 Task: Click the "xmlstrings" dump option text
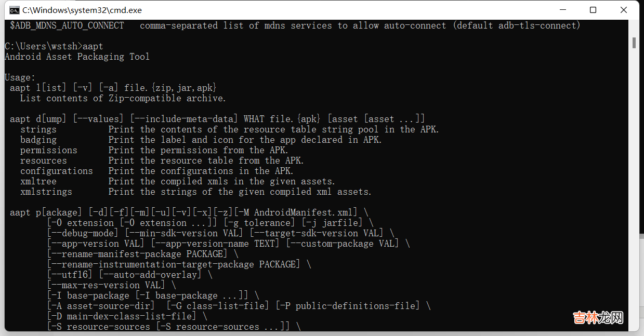46,192
